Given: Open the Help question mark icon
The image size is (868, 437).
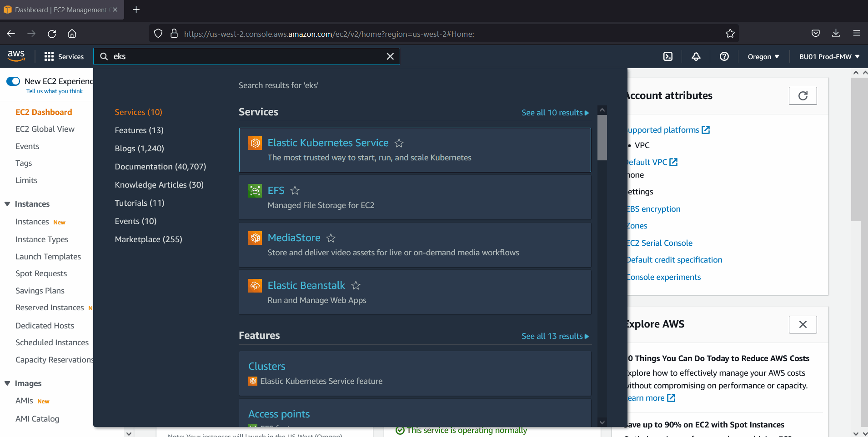Looking at the screenshot, I should click(x=724, y=56).
